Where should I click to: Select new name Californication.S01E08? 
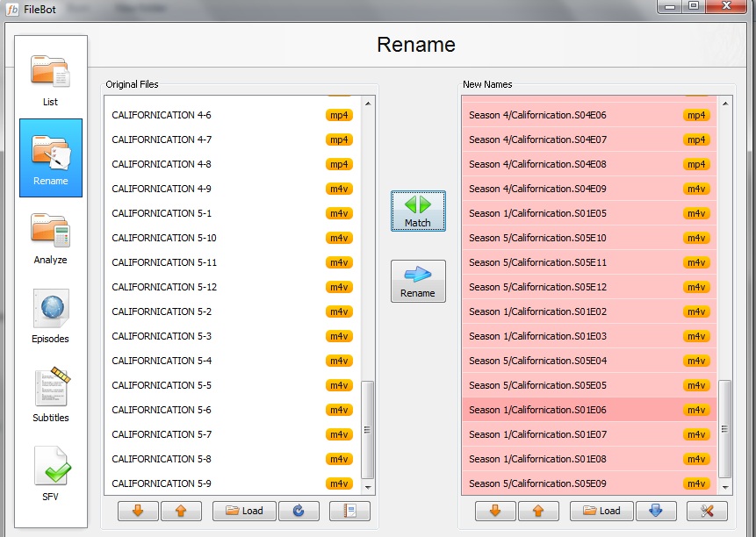click(x=590, y=459)
